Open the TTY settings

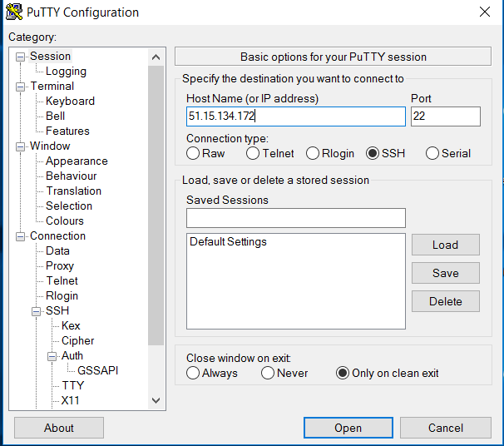pyautogui.click(x=73, y=385)
